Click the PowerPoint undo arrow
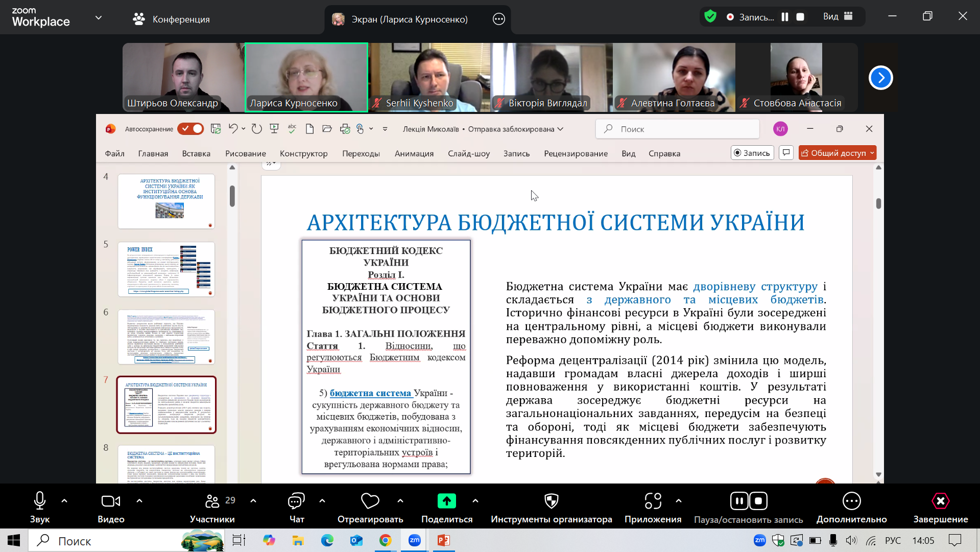980x552 pixels. click(233, 129)
